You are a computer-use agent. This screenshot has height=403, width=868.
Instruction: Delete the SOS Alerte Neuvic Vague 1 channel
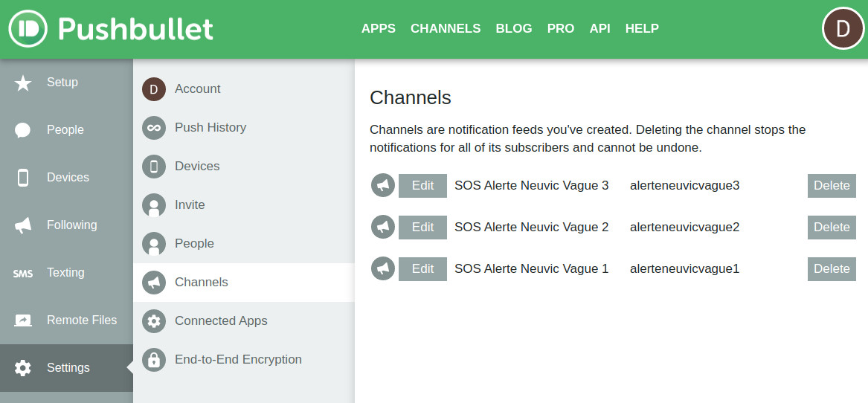pos(832,269)
